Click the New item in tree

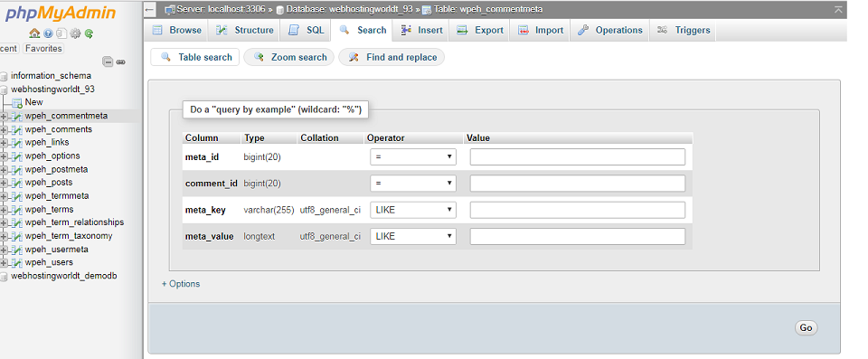point(33,102)
